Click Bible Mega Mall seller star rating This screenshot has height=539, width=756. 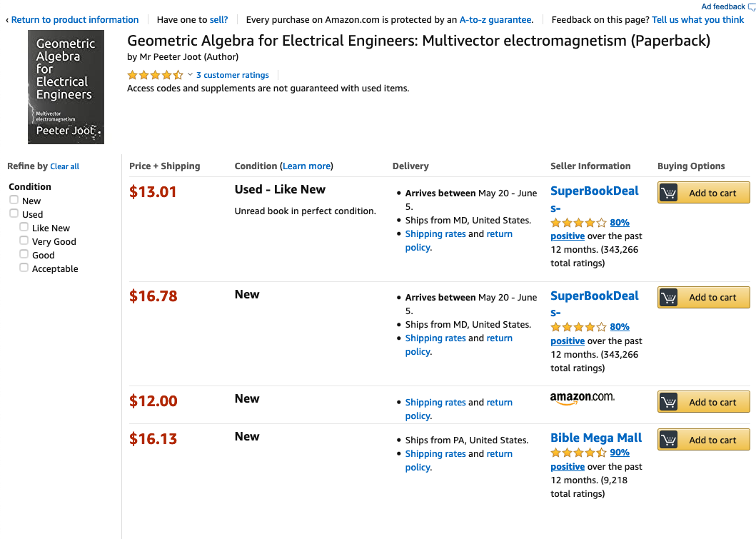578,453
